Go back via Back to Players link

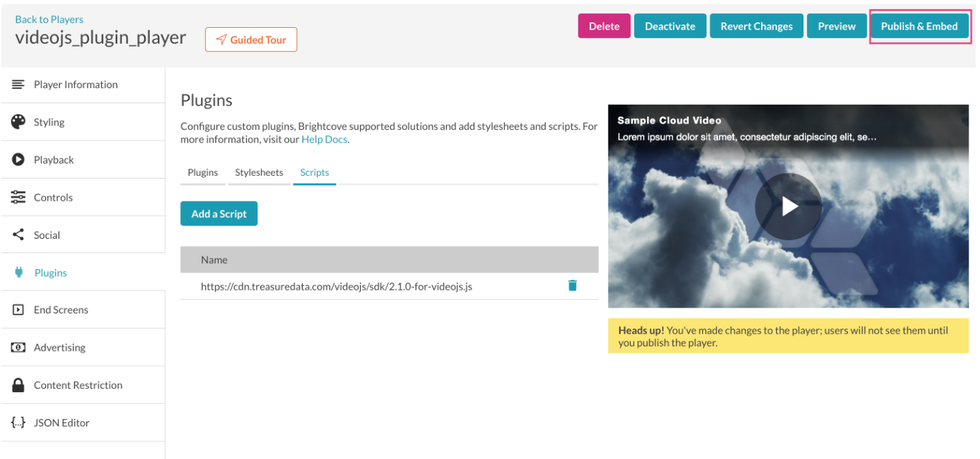(x=49, y=19)
